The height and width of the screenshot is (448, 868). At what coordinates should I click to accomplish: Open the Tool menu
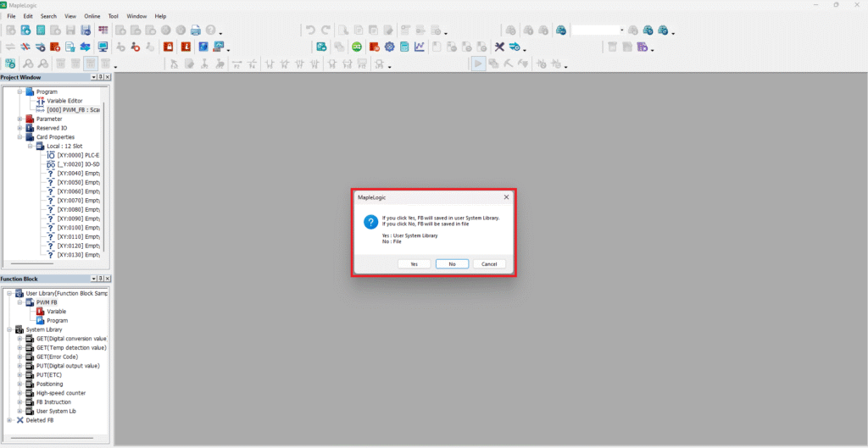tap(114, 17)
